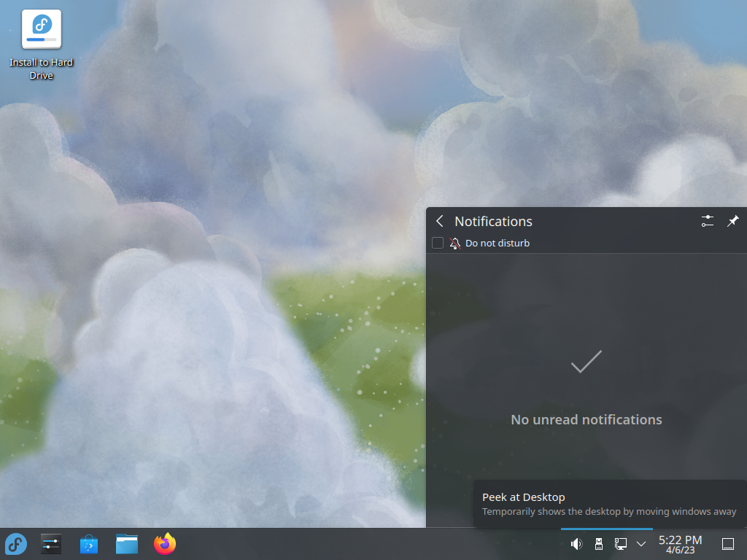
Task: Click the Do not disturb bell icon
Action: point(455,244)
